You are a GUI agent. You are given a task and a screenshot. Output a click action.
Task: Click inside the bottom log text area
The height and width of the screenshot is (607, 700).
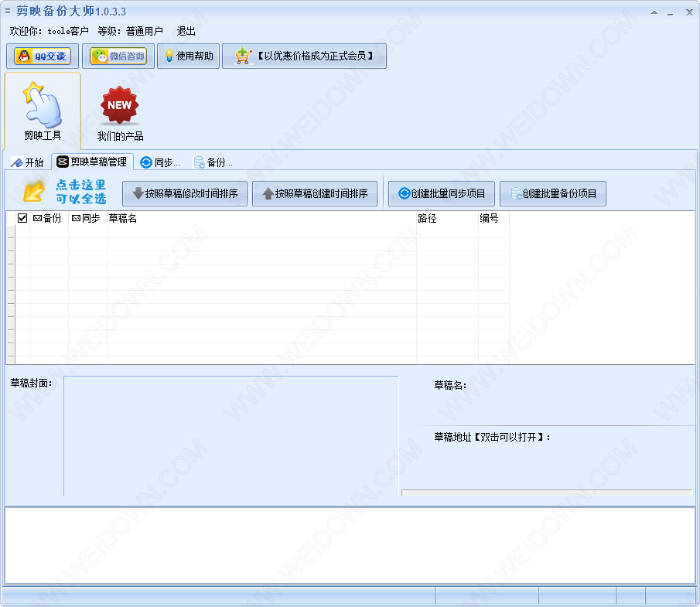pos(350,545)
